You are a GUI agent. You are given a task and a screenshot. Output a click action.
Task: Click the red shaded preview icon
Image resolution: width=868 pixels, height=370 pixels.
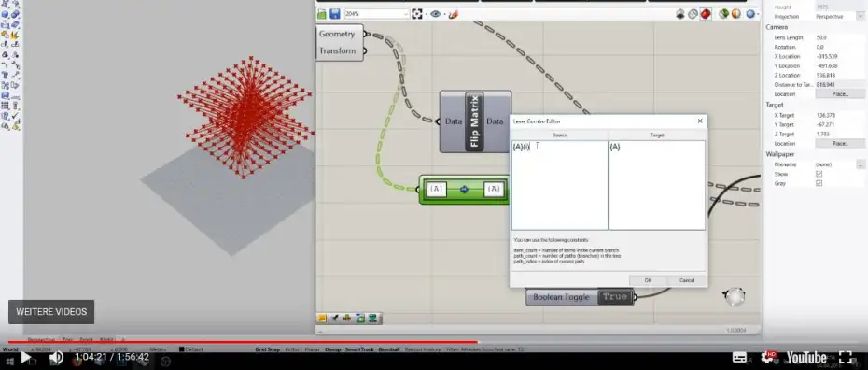tap(706, 14)
